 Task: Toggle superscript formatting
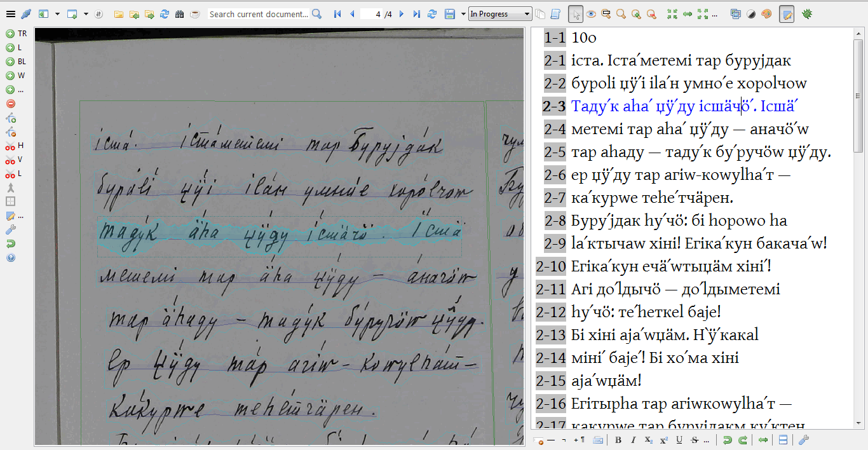[x=663, y=440]
